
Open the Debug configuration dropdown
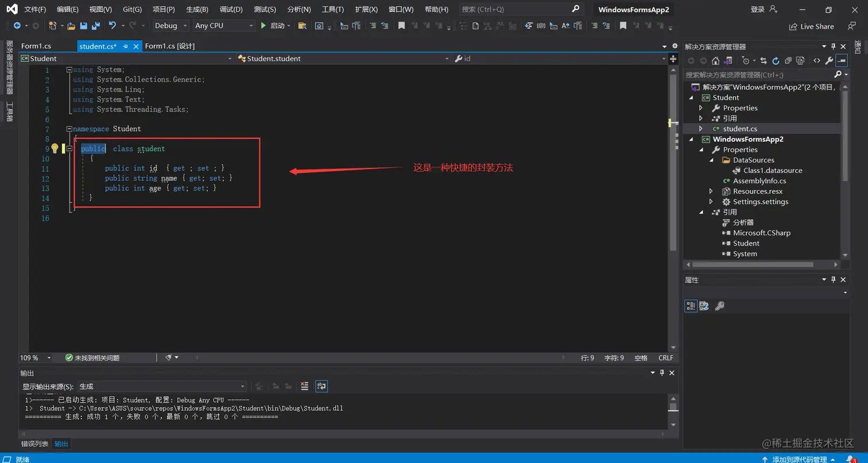coord(170,25)
